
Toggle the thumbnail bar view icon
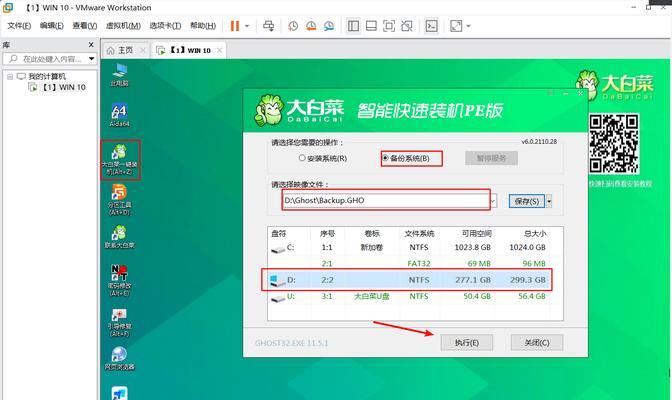click(371, 26)
